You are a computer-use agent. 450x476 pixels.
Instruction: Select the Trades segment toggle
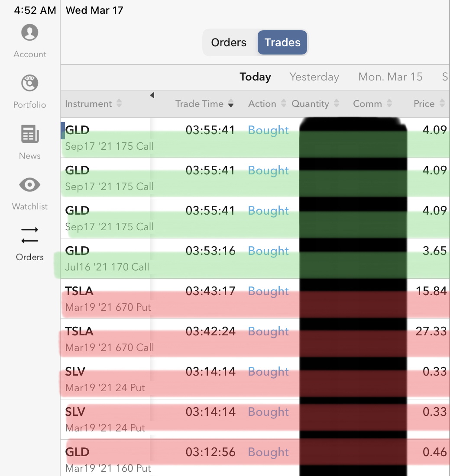[x=282, y=42]
